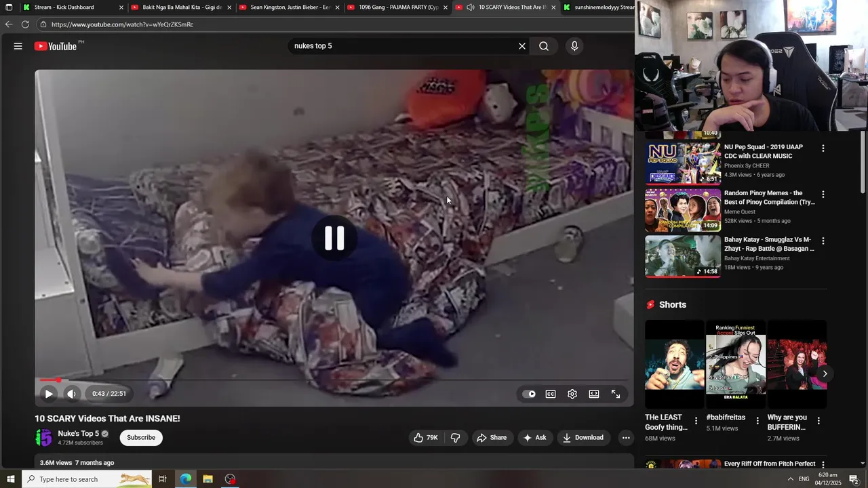Close the 10 SCARY Videos tab
Viewport: 868px width, 488px height.
tap(553, 7)
